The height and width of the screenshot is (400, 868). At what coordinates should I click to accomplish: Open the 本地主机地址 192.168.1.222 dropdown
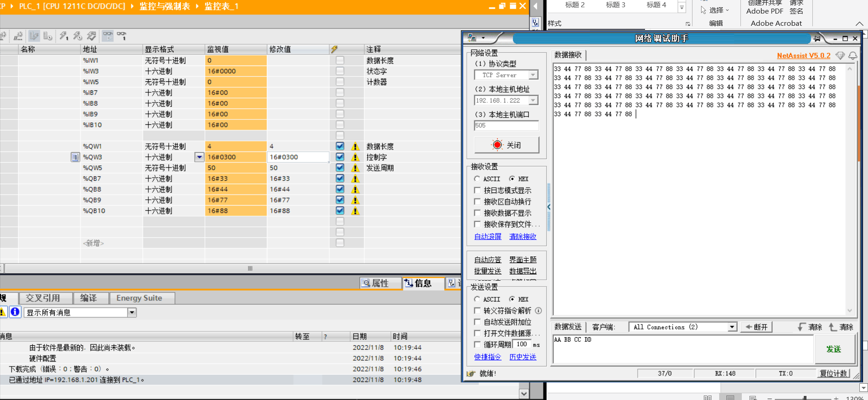coord(533,100)
